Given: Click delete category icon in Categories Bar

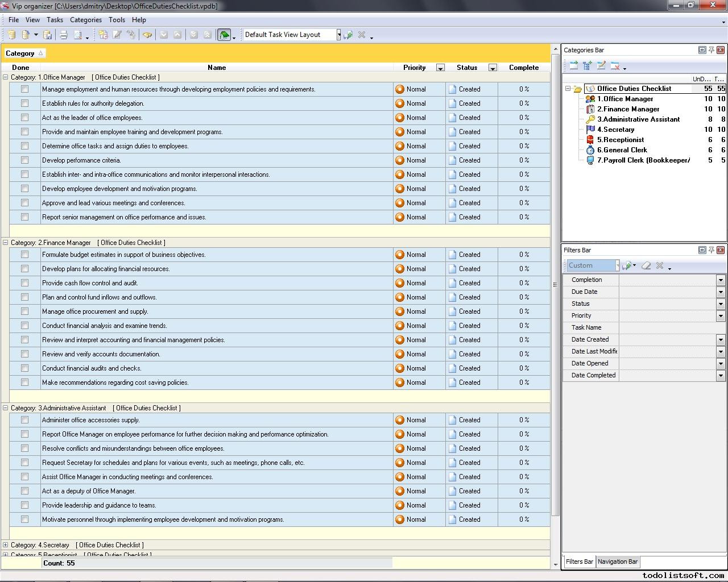Looking at the screenshot, I should tap(615, 66).
